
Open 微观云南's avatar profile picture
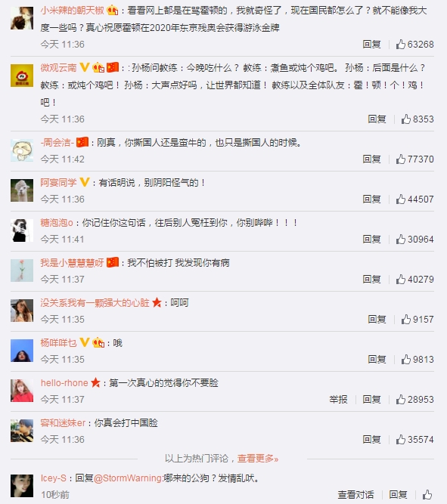22,76
